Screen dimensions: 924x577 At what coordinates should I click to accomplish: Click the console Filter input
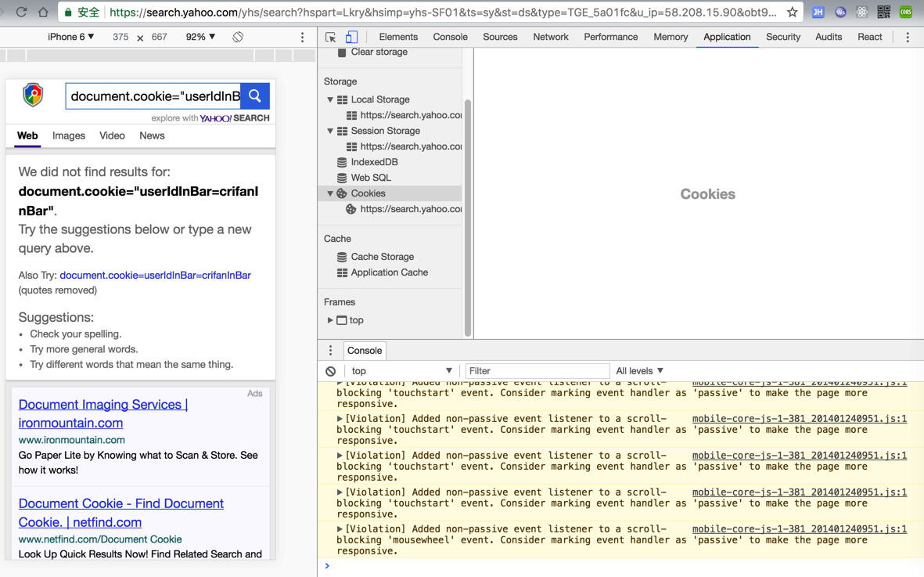tap(537, 371)
